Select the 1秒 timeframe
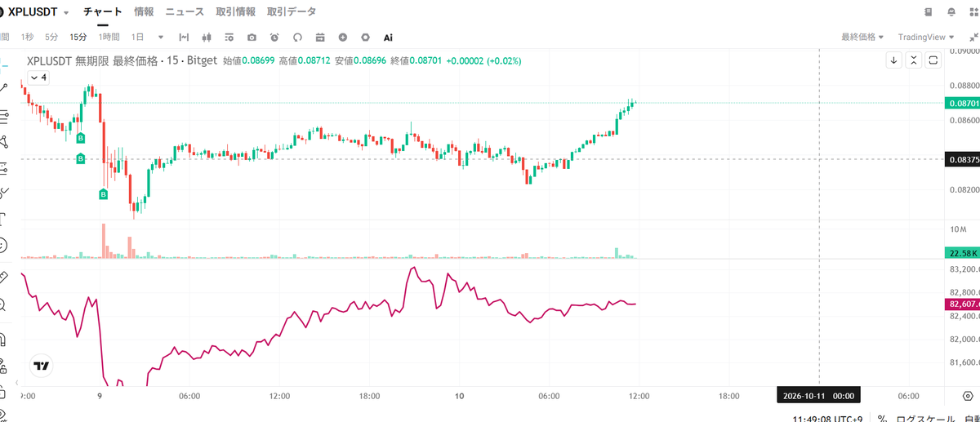 [27, 38]
